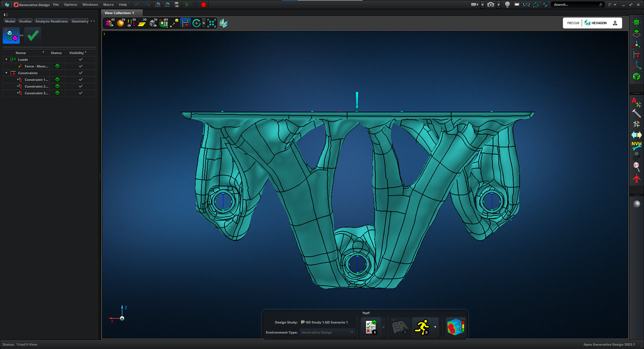Click GD Study 1.GD Scenario 1 label
Screen dimensions: 644x349
pos(327,322)
